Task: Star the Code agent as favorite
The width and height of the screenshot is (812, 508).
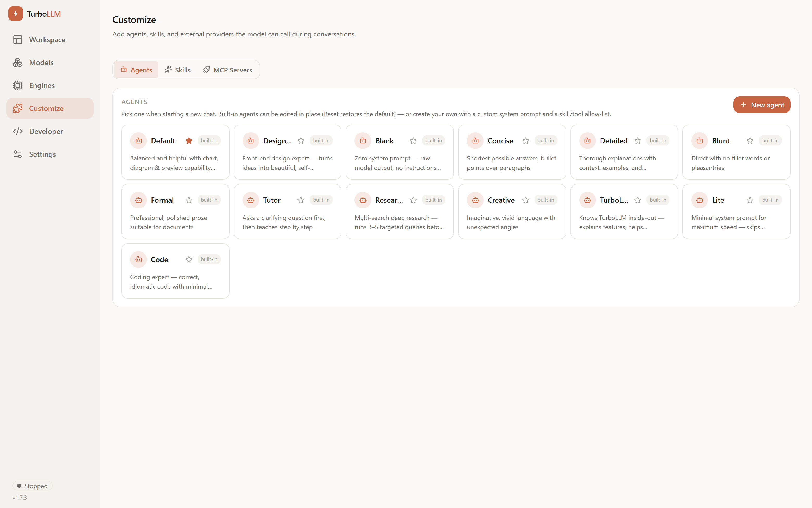Action: (x=189, y=259)
